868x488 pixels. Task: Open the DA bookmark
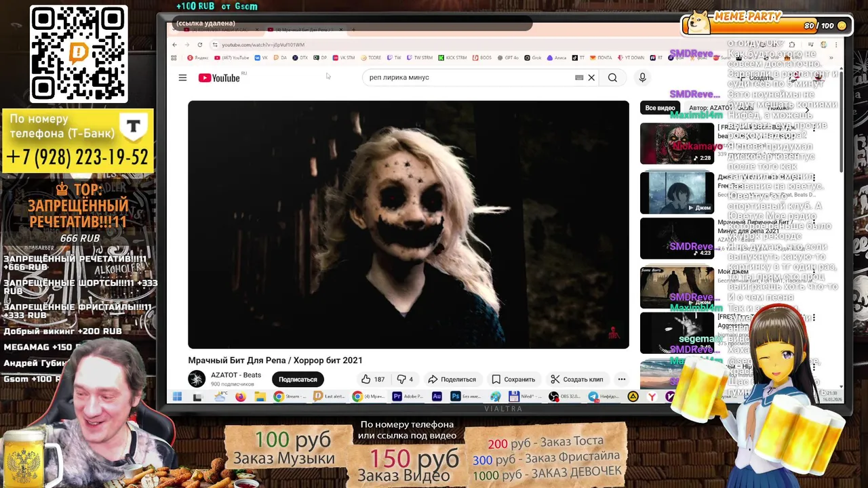click(x=280, y=58)
